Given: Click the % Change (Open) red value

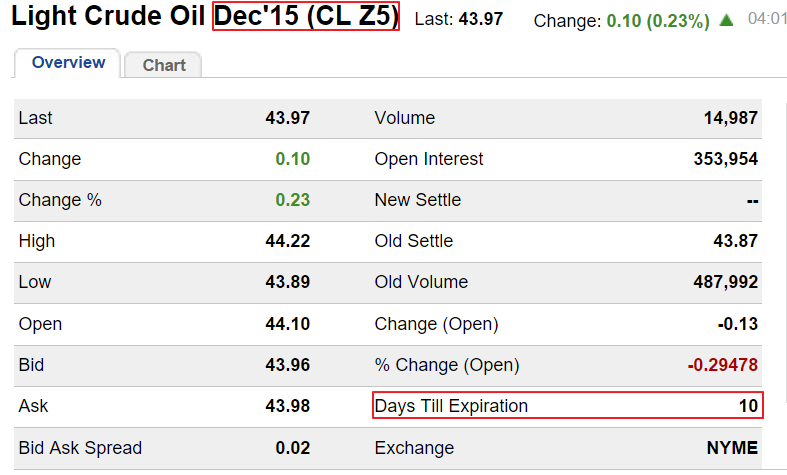Looking at the screenshot, I should pyautogui.click(x=722, y=365).
